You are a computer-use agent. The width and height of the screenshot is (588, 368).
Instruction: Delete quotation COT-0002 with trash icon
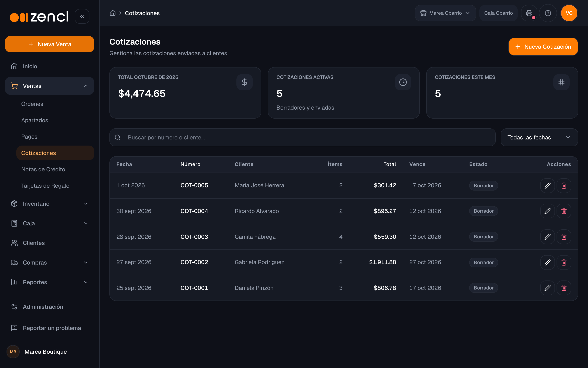point(564,262)
